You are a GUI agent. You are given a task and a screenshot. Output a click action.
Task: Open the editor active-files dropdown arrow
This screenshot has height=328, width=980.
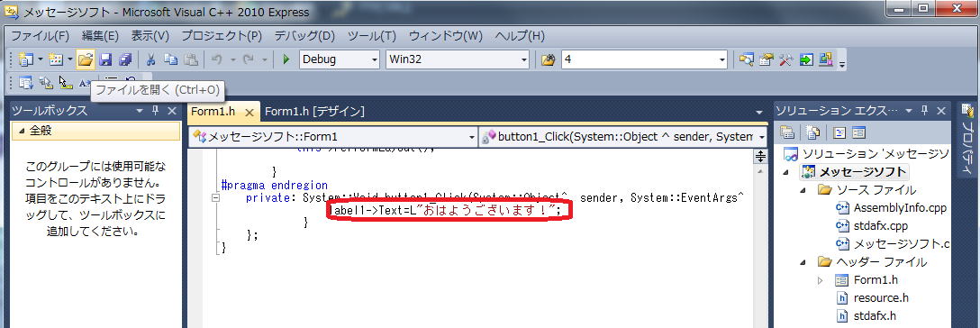(759, 113)
